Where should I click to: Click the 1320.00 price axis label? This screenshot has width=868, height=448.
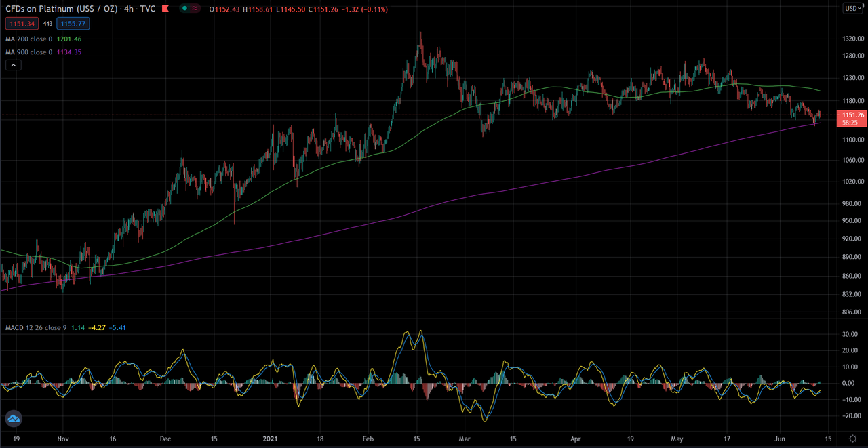tap(854, 39)
